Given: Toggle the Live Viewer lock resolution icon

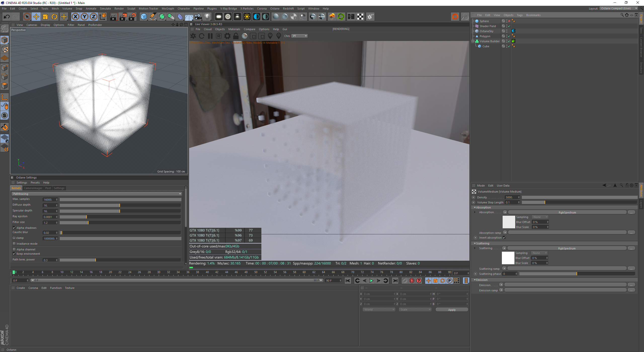Looking at the screenshot, I should [236, 36].
